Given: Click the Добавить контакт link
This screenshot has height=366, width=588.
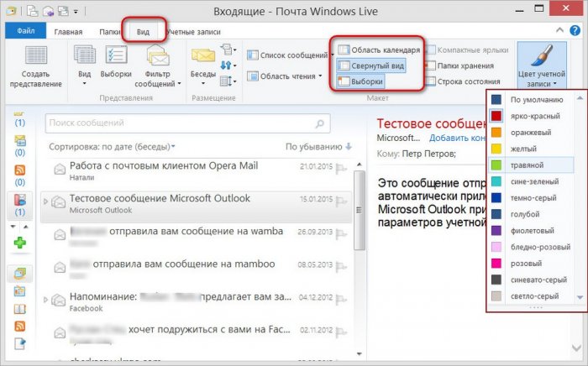Looking at the screenshot, I should click(457, 138).
